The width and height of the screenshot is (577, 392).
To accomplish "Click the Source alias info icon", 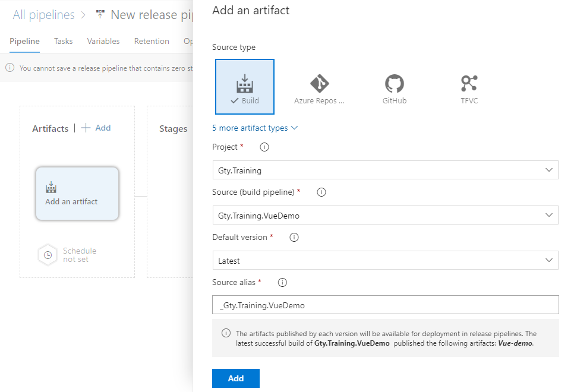I will coord(283,282).
